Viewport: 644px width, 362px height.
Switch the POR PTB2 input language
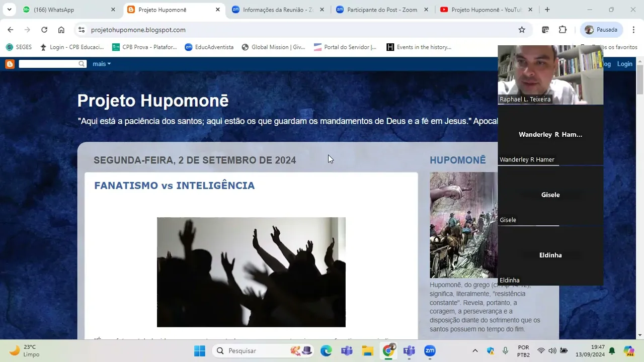pos(523,351)
